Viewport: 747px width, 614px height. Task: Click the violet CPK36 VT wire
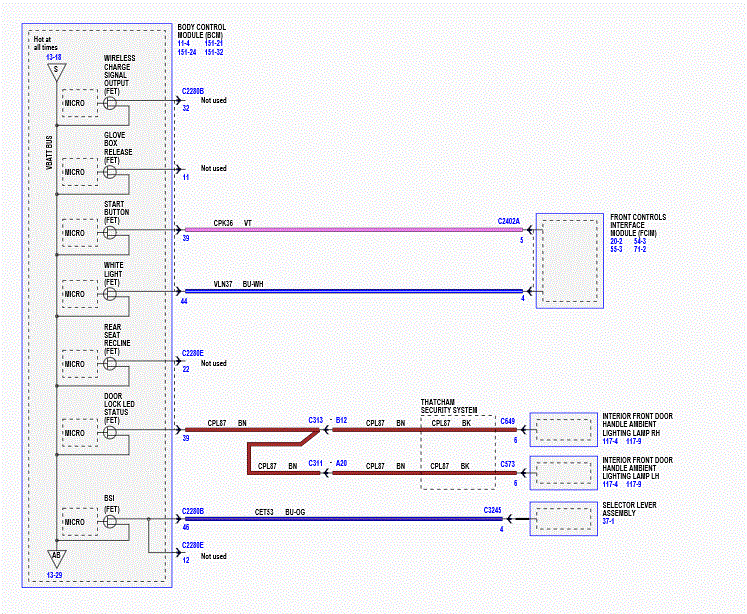coord(353,230)
